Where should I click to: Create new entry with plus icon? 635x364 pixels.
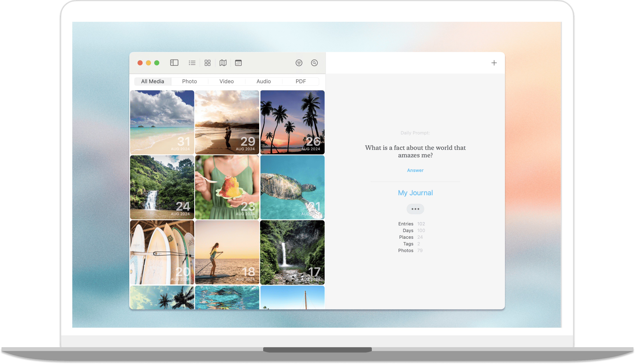click(494, 63)
